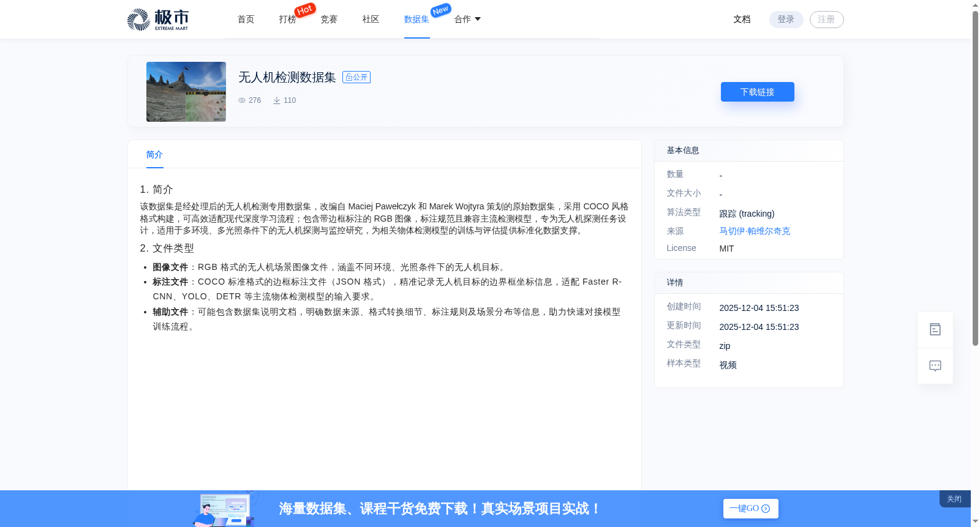The image size is (980, 527).
Task: Click the blue 下载链接 button
Action: (x=758, y=92)
